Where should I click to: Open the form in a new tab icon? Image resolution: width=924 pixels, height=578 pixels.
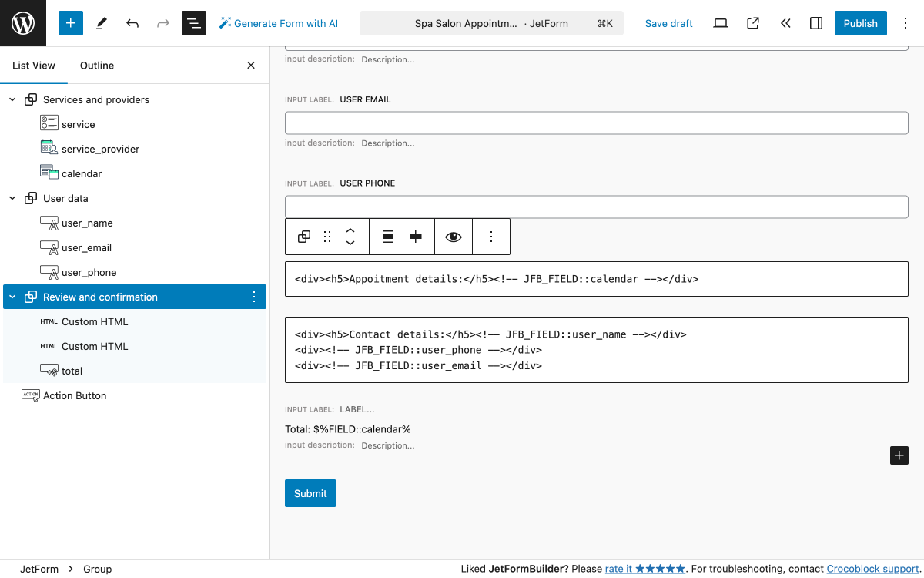click(753, 23)
